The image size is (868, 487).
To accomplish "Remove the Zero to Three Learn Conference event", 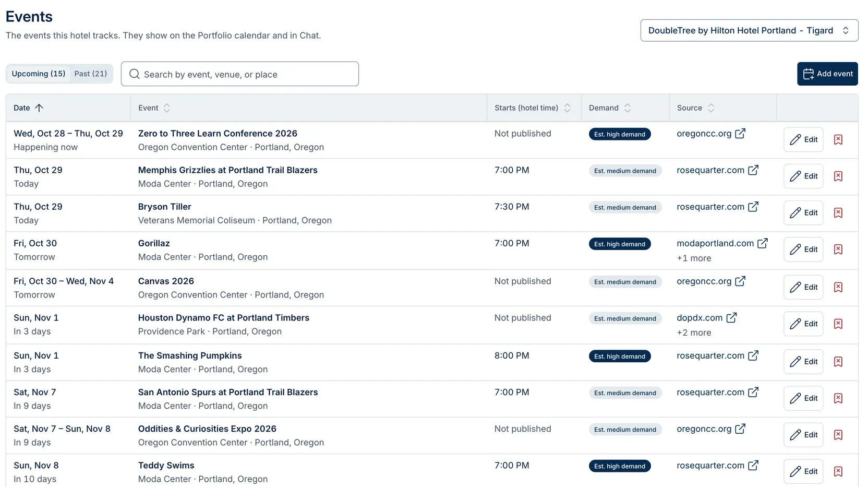I will (x=838, y=139).
